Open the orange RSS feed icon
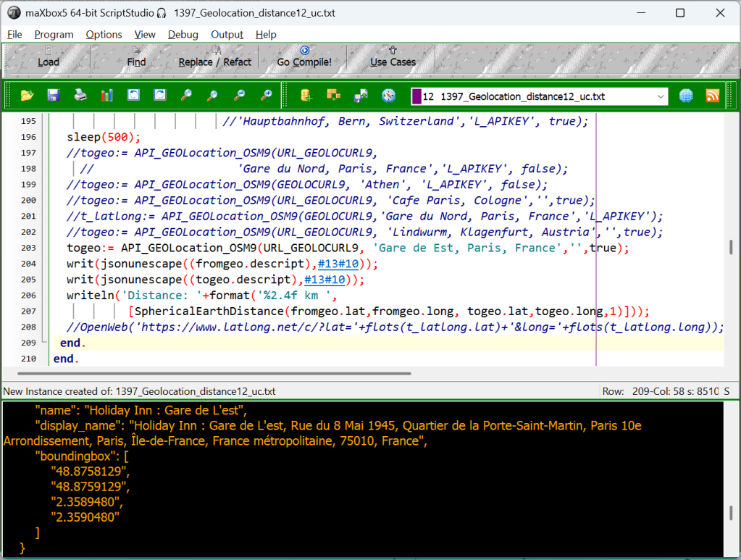This screenshot has width=741, height=560. [x=713, y=96]
